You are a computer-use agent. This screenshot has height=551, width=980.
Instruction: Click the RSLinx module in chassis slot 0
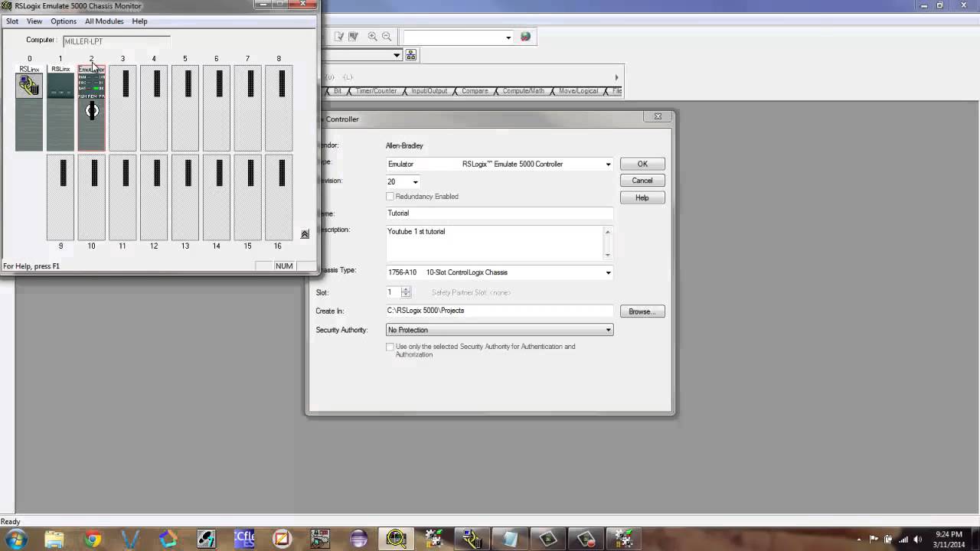[29, 108]
